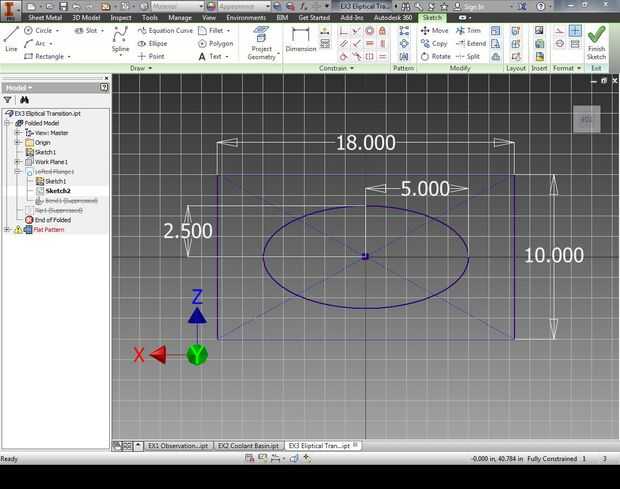This screenshot has height=489, width=620.
Task: Click the Split tool
Action: click(x=468, y=57)
